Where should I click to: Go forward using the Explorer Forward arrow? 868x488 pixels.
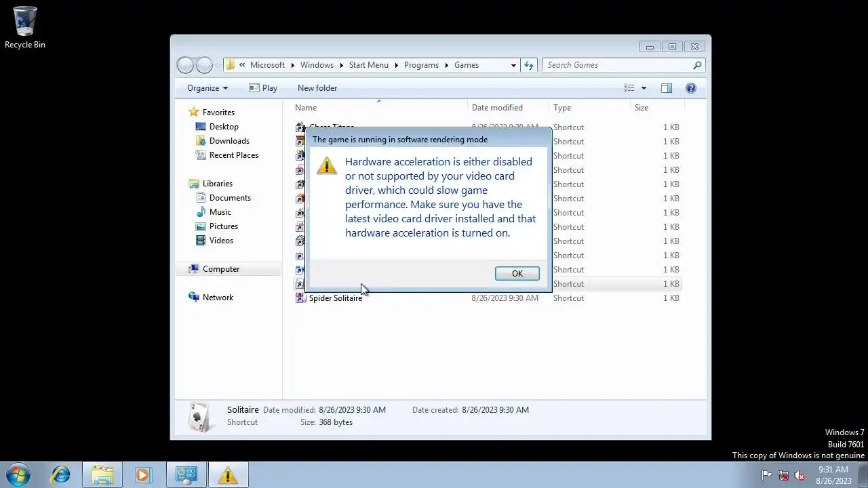(204, 65)
